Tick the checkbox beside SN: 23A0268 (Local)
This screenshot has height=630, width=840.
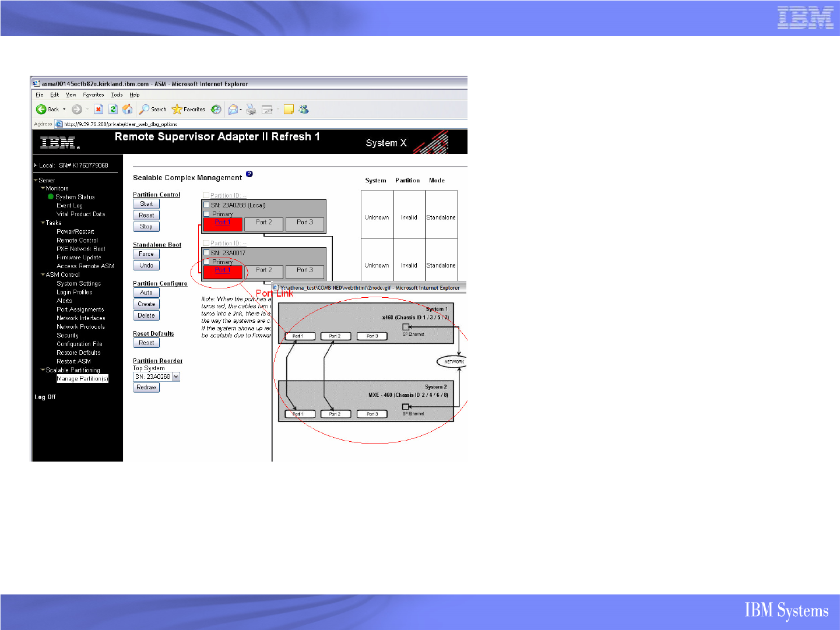pos(206,205)
